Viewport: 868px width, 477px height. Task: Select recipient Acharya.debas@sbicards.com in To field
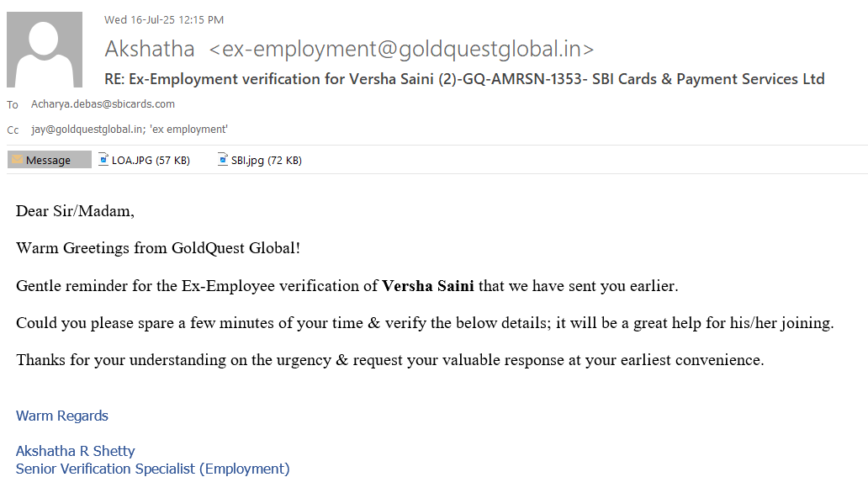coord(103,104)
